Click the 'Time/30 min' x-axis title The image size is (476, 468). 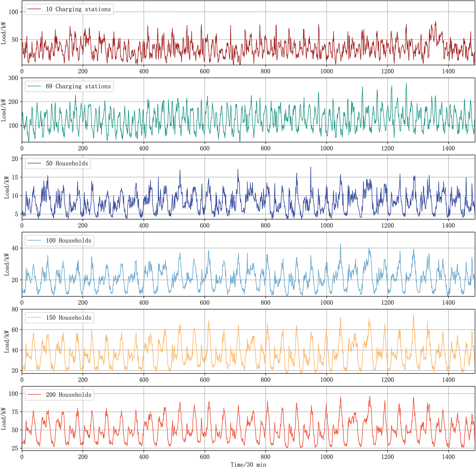(x=248, y=465)
